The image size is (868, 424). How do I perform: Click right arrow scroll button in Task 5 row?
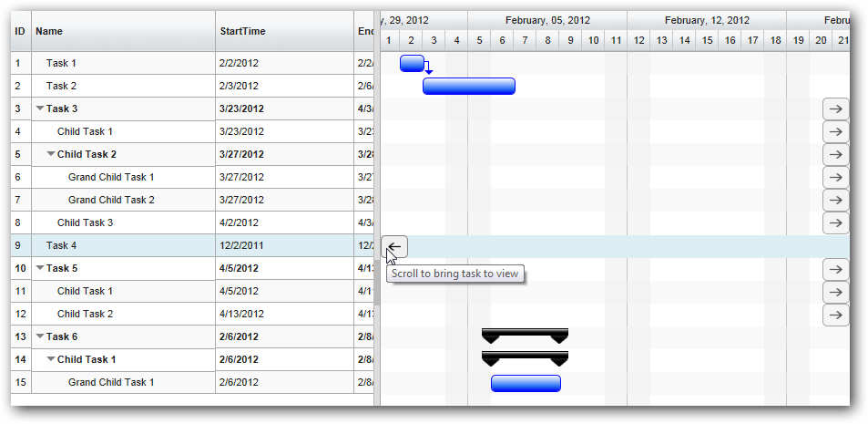pos(835,269)
